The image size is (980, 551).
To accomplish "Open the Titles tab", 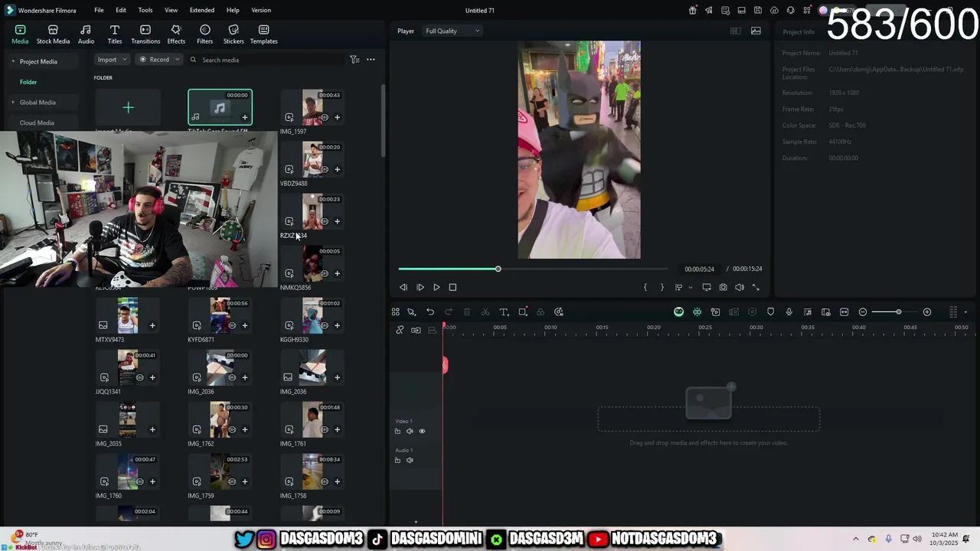I will [115, 34].
